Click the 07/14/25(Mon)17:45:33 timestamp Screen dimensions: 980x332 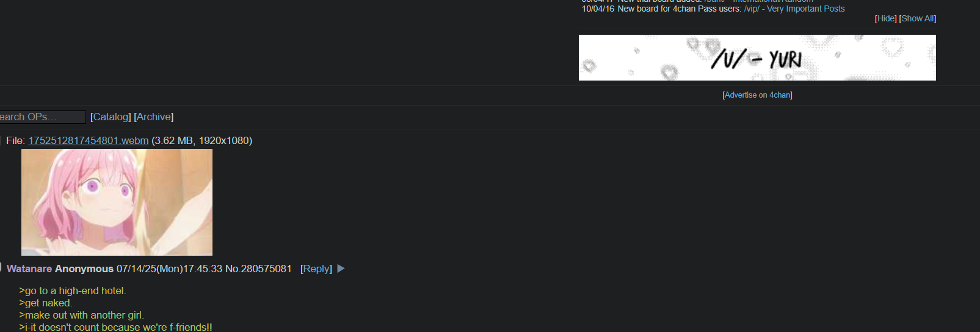(x=170, y=269)
